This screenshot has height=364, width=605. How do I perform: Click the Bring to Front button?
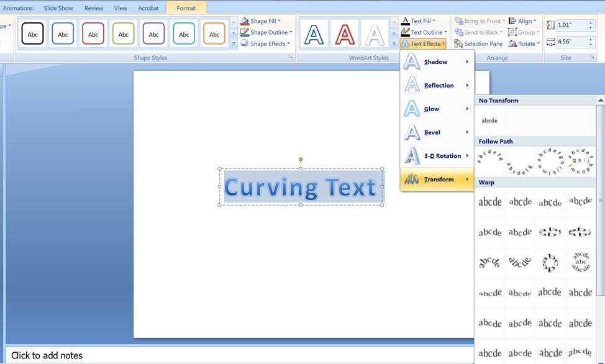480,21
